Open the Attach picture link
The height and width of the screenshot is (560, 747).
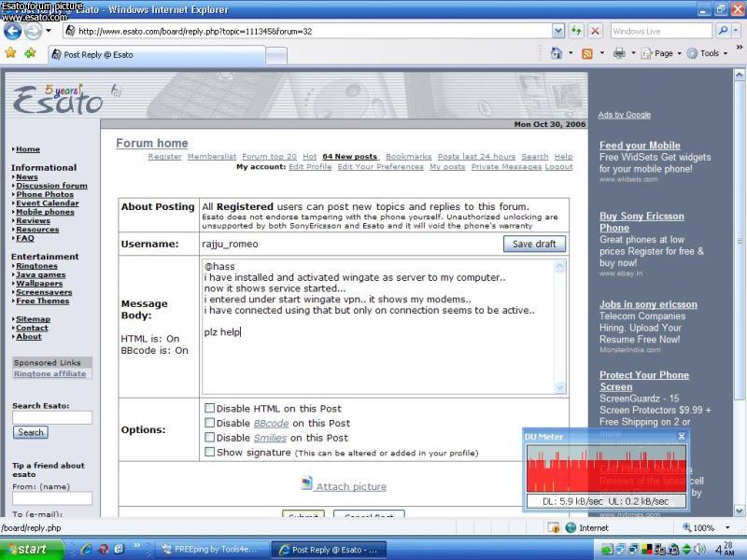tap(352, 486)
